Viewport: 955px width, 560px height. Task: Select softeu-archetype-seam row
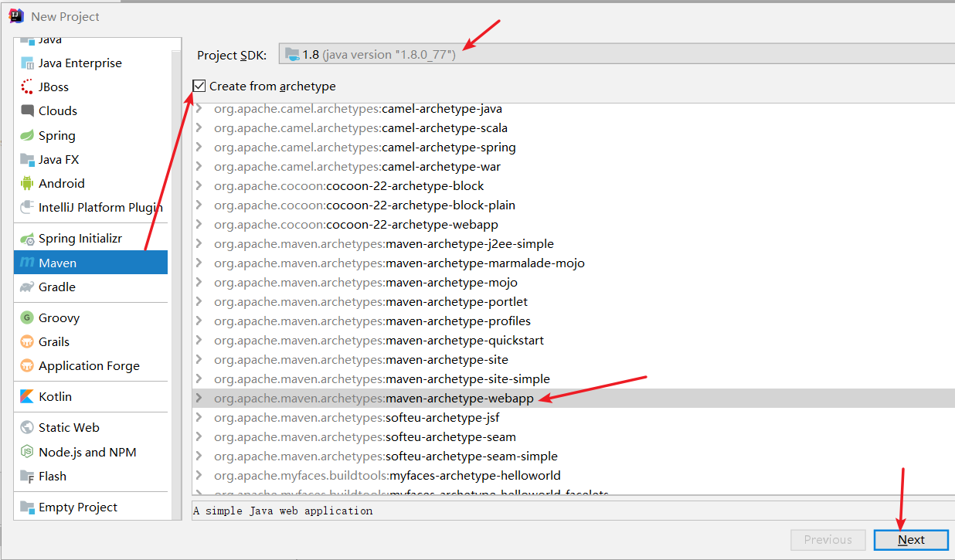[573, 437]
